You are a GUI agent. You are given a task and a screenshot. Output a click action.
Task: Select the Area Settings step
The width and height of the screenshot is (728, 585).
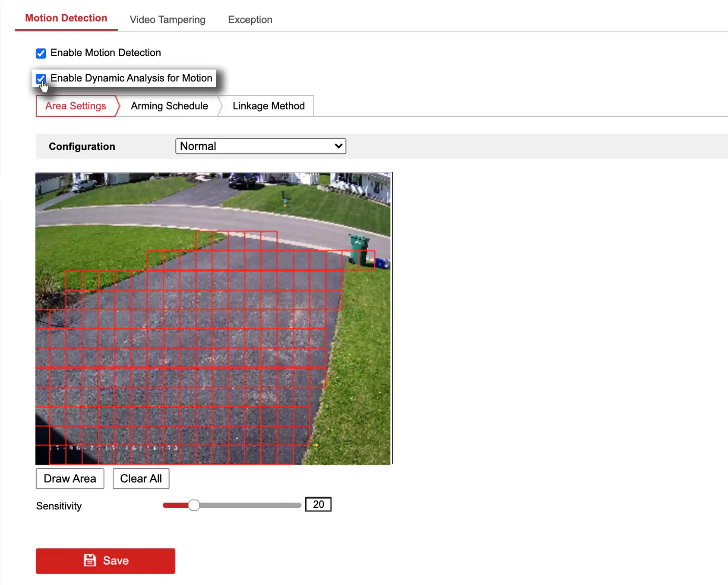pyautogui.click(x=76, y=106)
